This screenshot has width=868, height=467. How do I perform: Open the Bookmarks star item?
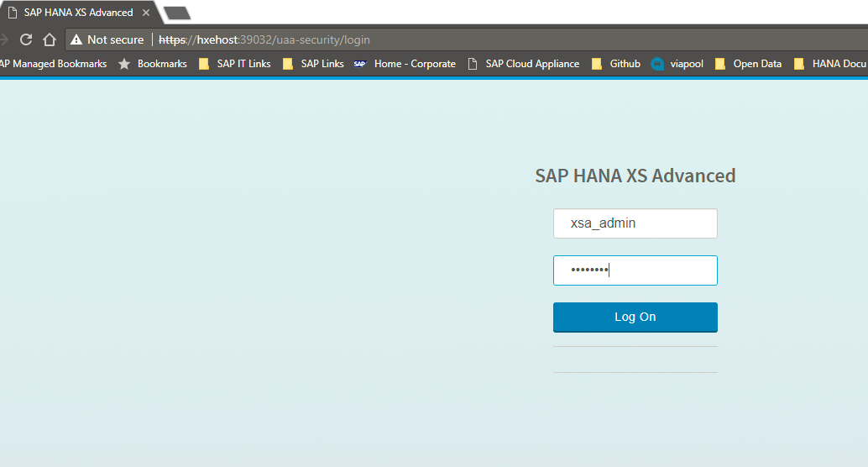click(x=153, y=64)
